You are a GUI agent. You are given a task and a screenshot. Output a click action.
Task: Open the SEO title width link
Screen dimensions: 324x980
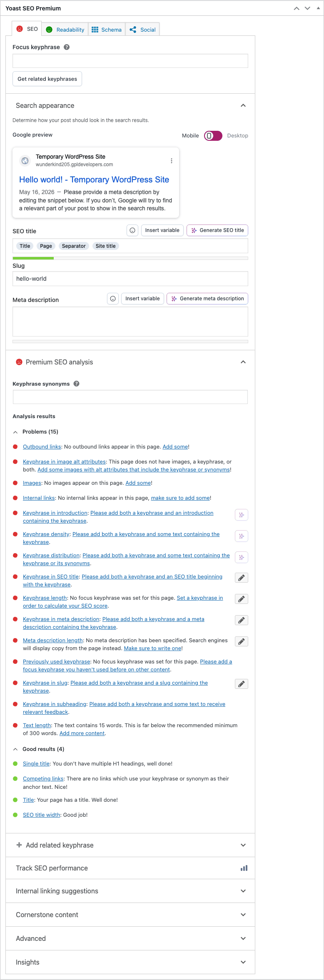click(x=42, y=815)
